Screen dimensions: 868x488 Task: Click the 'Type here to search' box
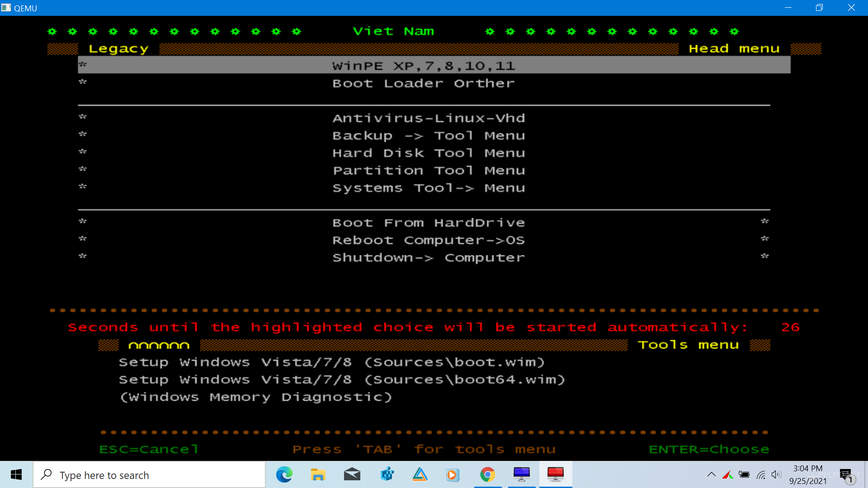(x=149, y=475)
